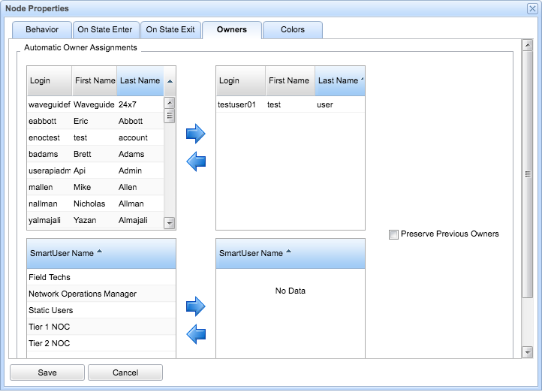Switch to the Behavior tab
Viewport: 542px width, 392px height.
pyautogui.click(x=42, y=30)
